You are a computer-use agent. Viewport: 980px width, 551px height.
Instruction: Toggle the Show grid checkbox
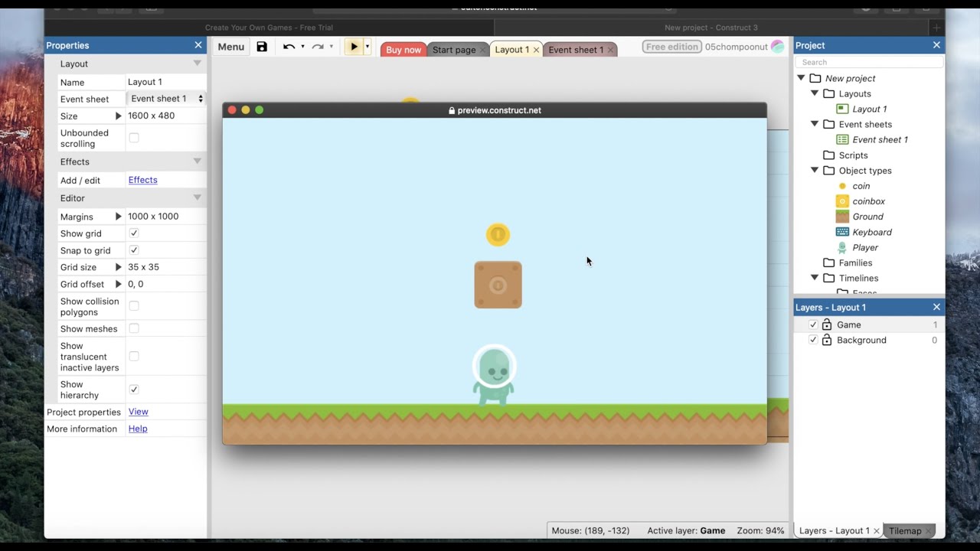coord(134,233)
